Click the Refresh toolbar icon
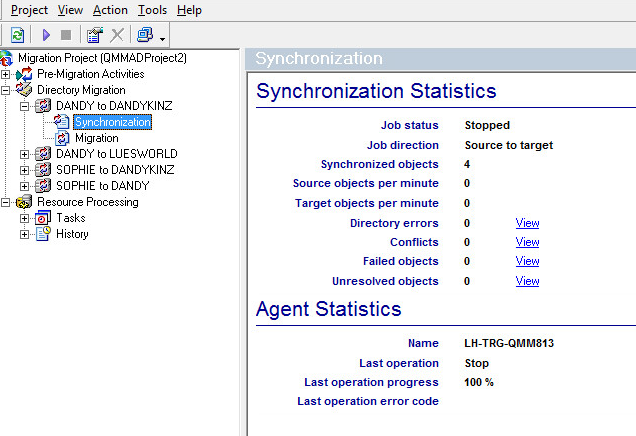The height and width of the screenshot is (436, 636). click(17, 35)
